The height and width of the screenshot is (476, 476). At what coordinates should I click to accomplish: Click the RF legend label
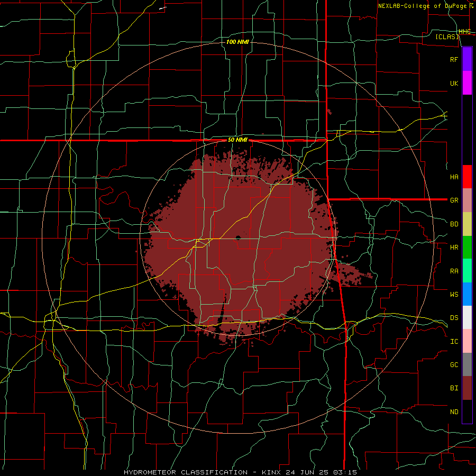[x=454, y=59]
